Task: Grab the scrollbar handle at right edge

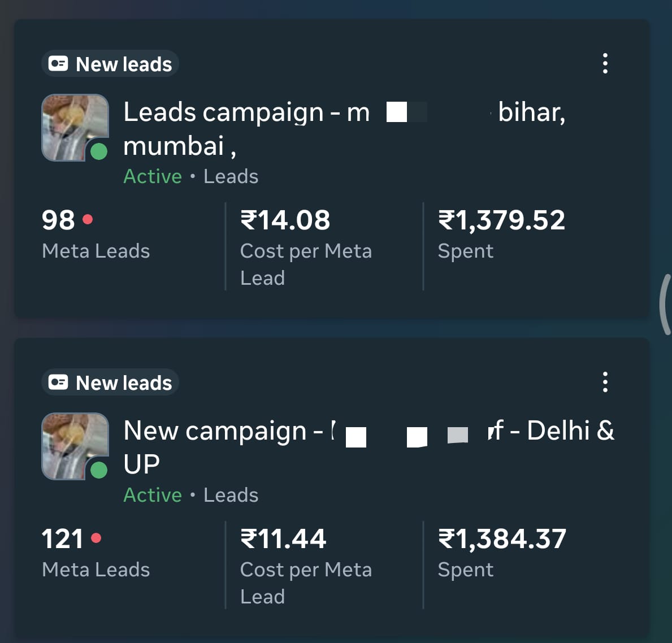Action: [x=665, y=304]
